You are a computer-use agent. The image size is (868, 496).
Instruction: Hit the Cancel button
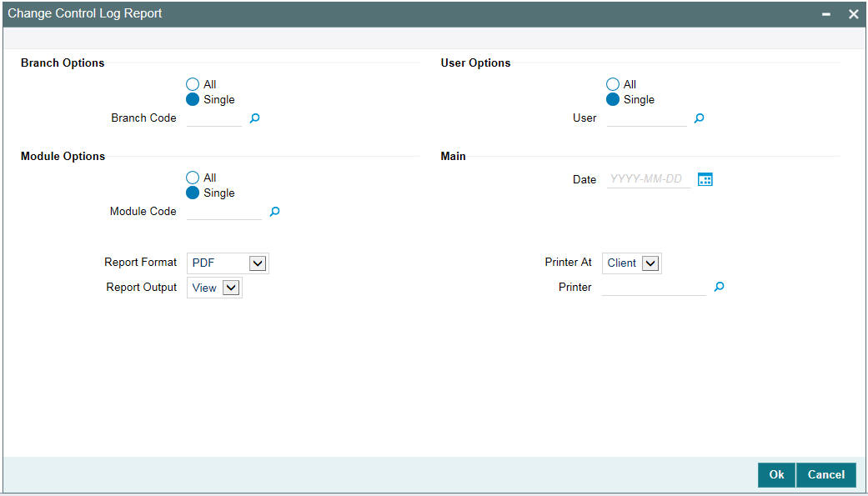pyautogui.click(x=826, y=475)
